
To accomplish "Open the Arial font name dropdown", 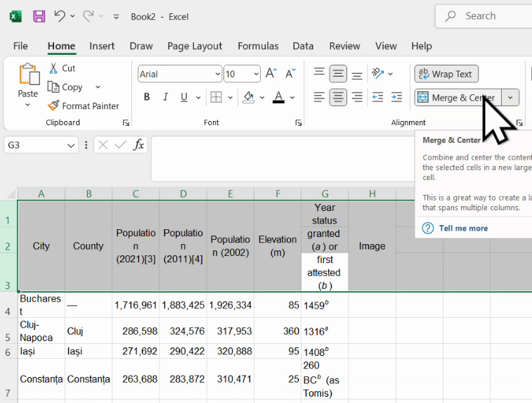I will [x=217, y=74].
